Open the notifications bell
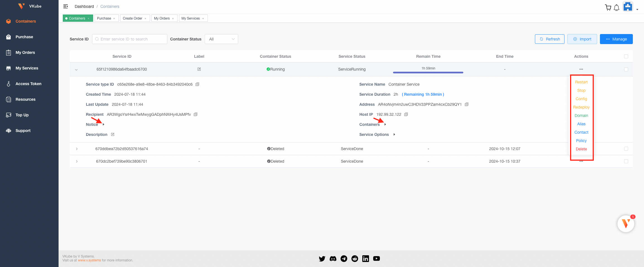The image size is (644, 267). tap(617, 8)
